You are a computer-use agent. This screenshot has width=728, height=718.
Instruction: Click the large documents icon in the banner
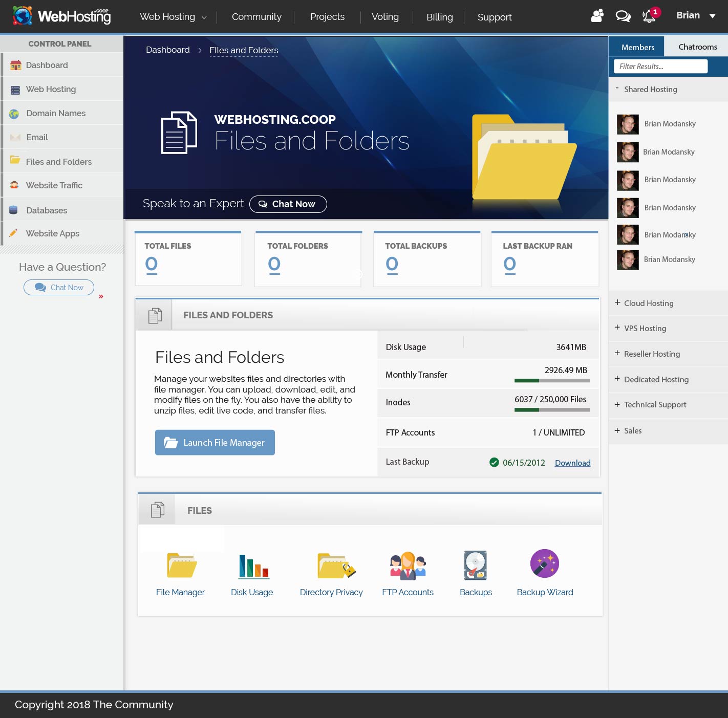tap(179, 133)
